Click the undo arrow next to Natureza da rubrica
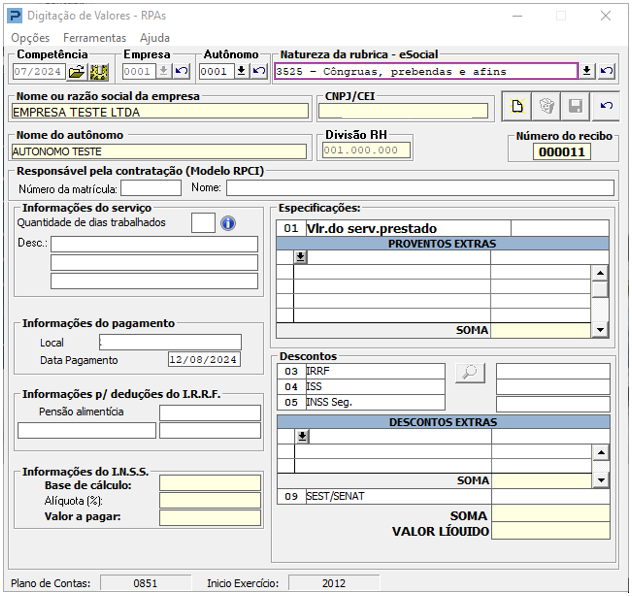Image resolution: width=632 pixels, height=596 pixels. coord(606,71)
